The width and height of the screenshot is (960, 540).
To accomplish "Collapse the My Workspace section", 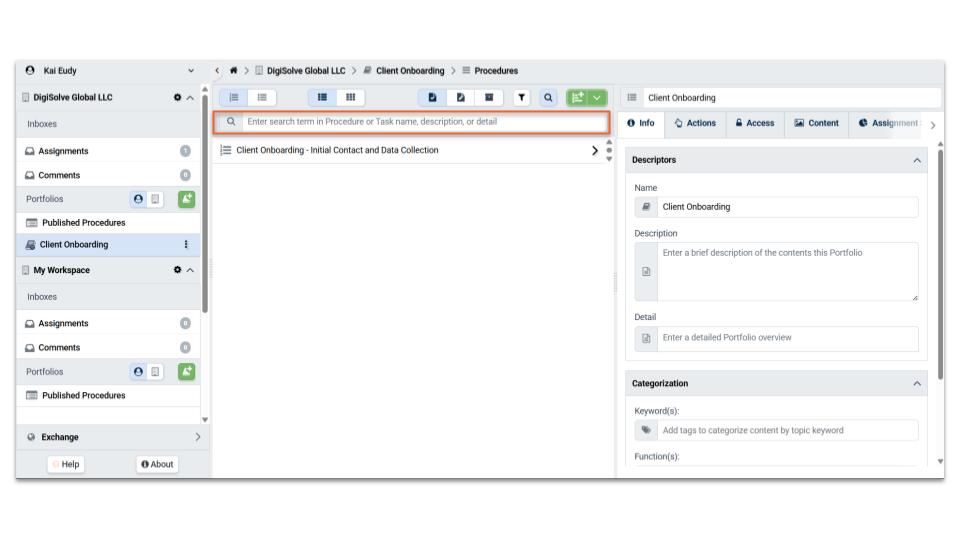I will pyautogui.click(x=190, y=270).
